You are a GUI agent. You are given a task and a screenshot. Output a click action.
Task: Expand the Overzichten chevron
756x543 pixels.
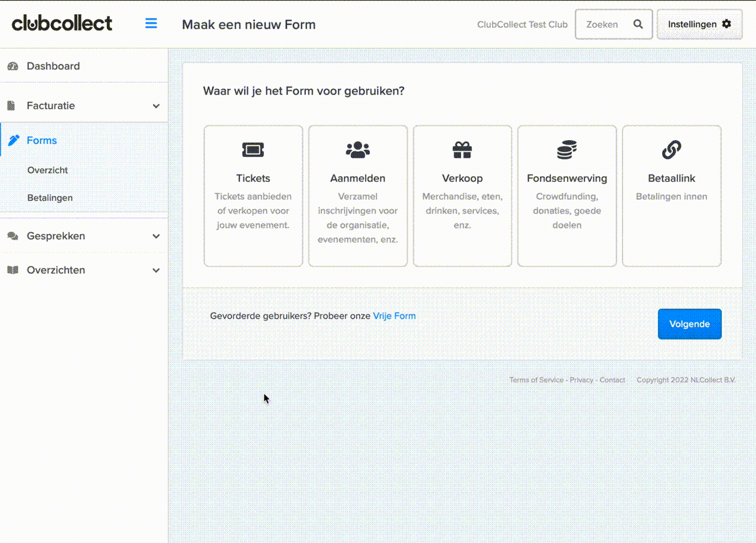pyautogui.click(x=156, y=271)
